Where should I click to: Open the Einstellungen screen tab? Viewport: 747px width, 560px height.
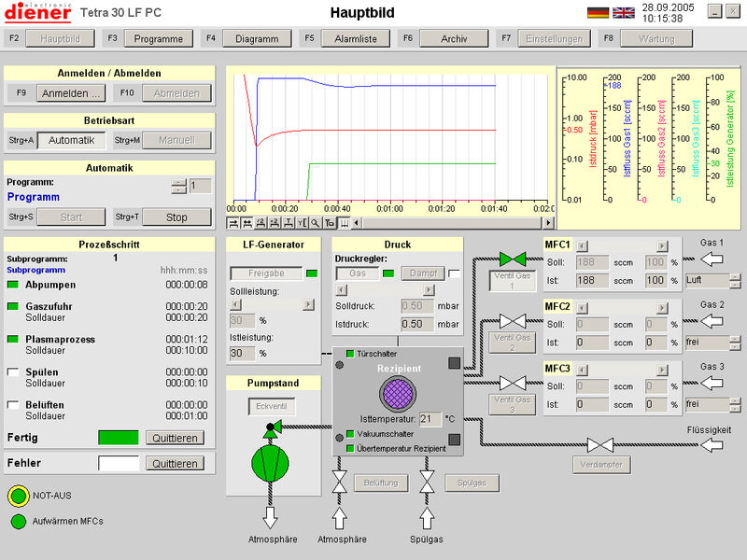[554, 38]
